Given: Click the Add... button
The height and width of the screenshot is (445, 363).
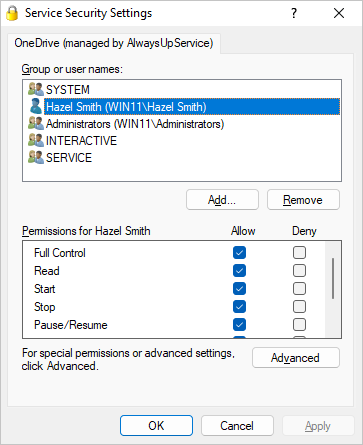Looking at the screenshot, I should 222,200.
